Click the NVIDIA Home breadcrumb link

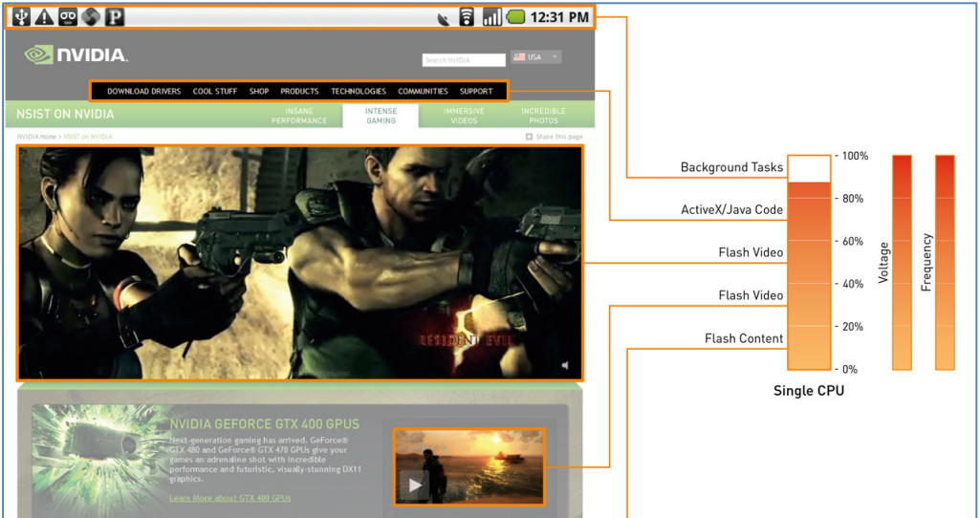(x=36, y=137)
